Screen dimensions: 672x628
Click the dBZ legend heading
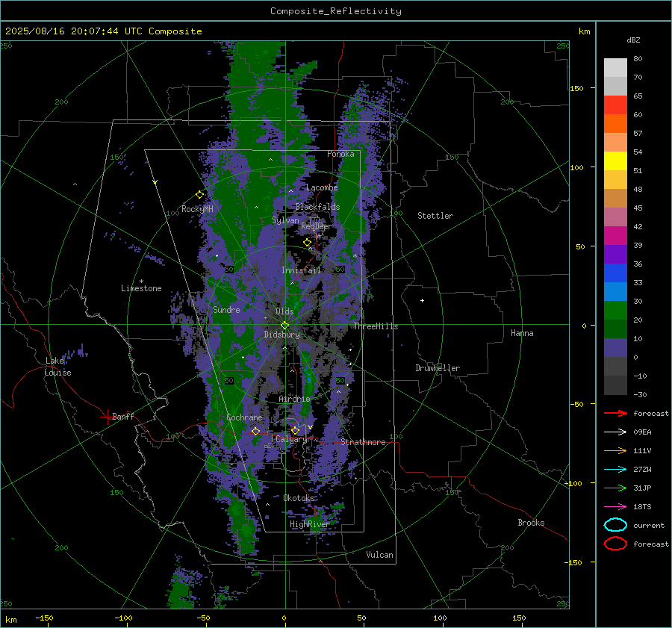633,40
